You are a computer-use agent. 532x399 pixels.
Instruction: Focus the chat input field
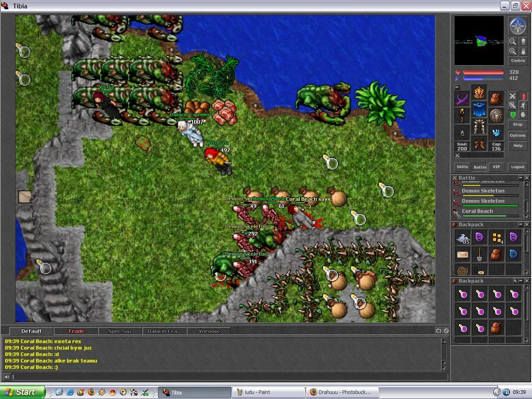click(230, 377)
